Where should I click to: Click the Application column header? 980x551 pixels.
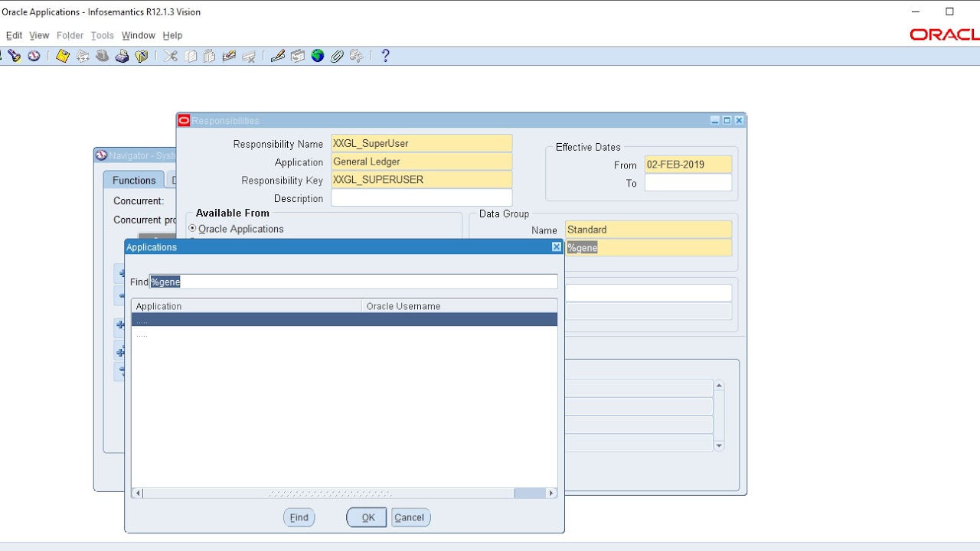[247, 306]
